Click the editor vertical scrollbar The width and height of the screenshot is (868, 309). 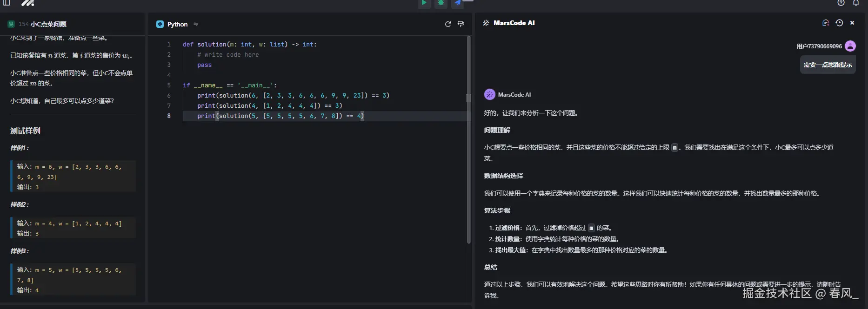[x=468, y=139]
